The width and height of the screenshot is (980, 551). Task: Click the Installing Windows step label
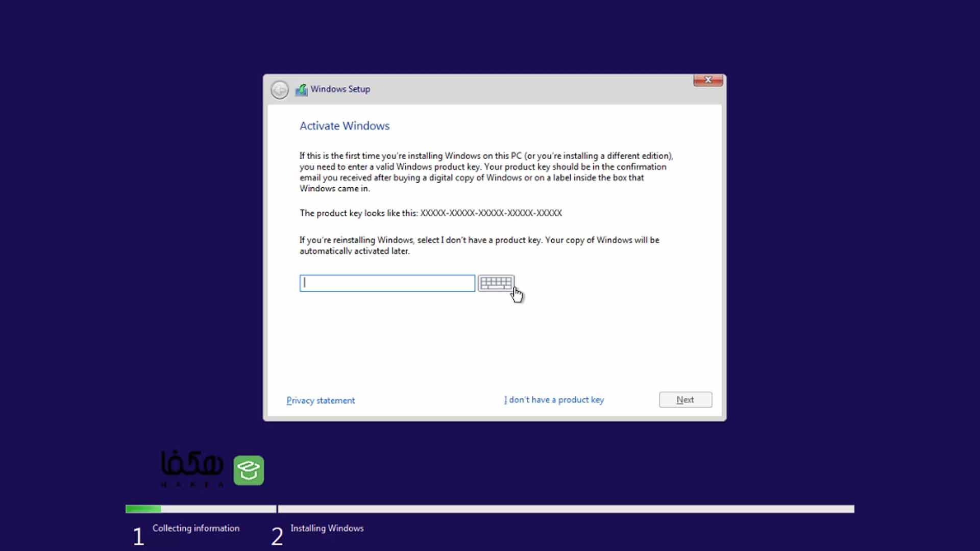coord(327,529)
